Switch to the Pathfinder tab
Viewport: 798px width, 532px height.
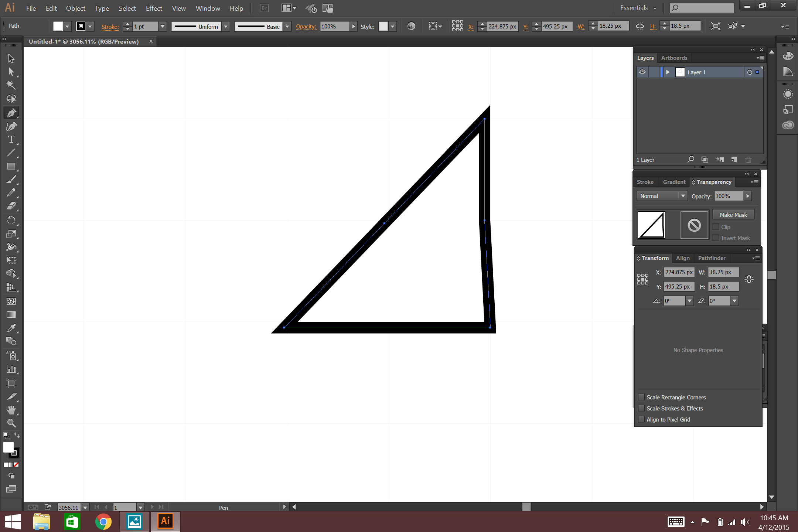click(712, 258)
